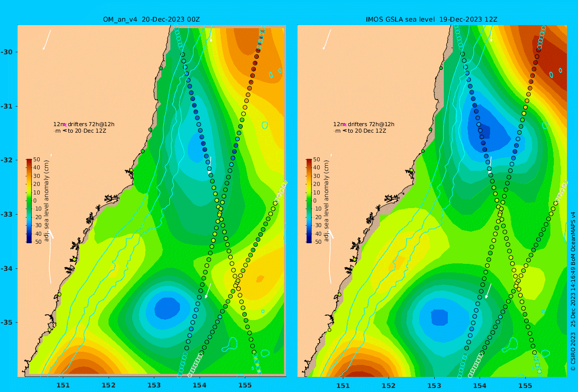Click the OM_an_v4 map's sea level colorbar
This screenshot has height=392, width=578.
(x=29, y=201)
